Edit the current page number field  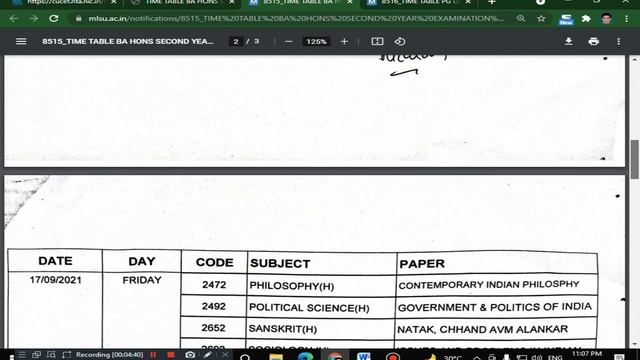tap(236, 41)
